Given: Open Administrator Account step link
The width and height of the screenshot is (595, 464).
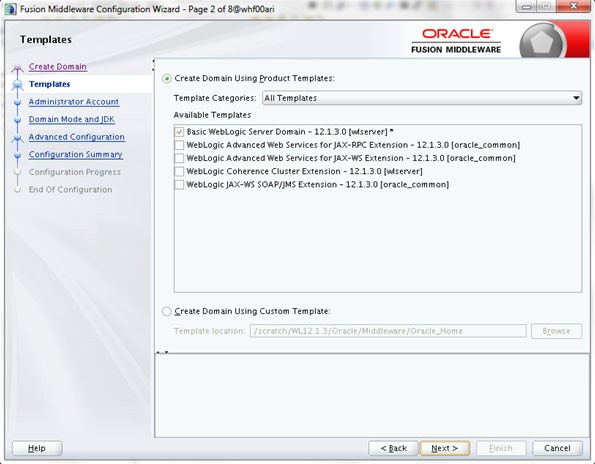Looking at the screenshot, I should 74,102.
